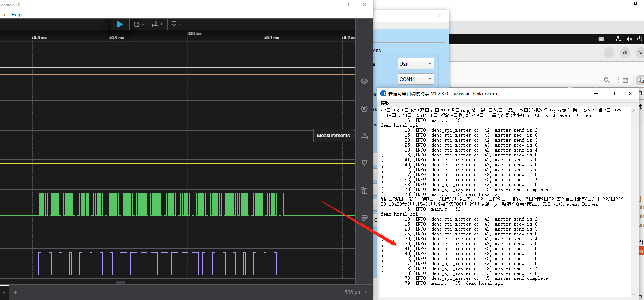Click the horizontal scrollbar thumb under the waveforms

(x=120, y=283)
